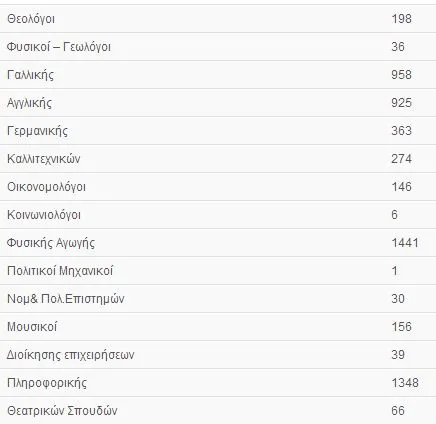Select the Φυσικοί – Γεωλόγοι row
436x424 pixels.
click(218, 47)
